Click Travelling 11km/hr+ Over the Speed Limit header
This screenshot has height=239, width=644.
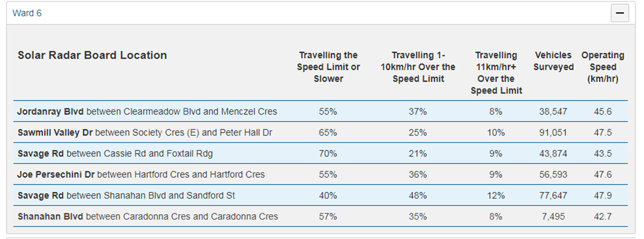[x=496, y=73]
